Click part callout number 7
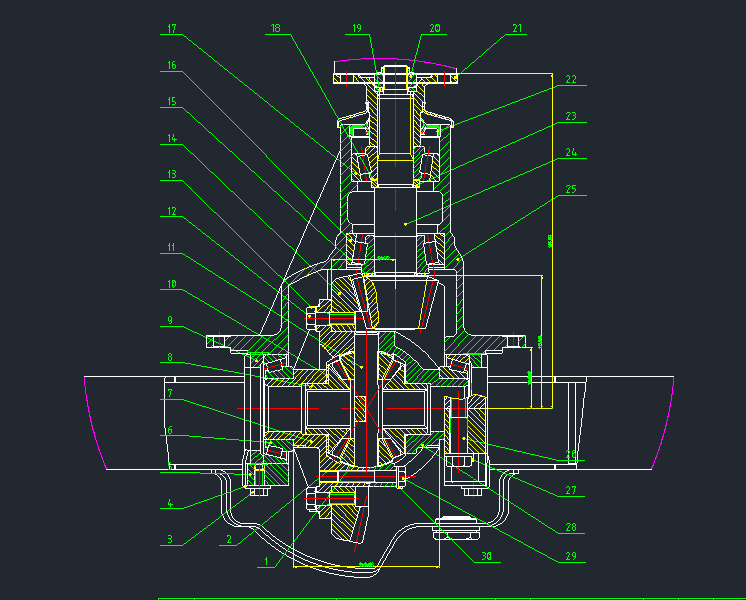The image size is (746, 600). point(170,393)
